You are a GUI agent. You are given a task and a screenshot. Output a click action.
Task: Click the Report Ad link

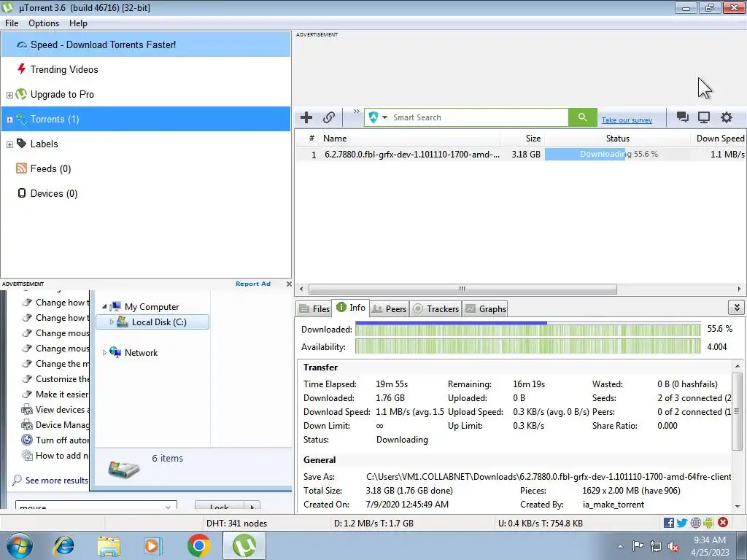pos(253,284)
